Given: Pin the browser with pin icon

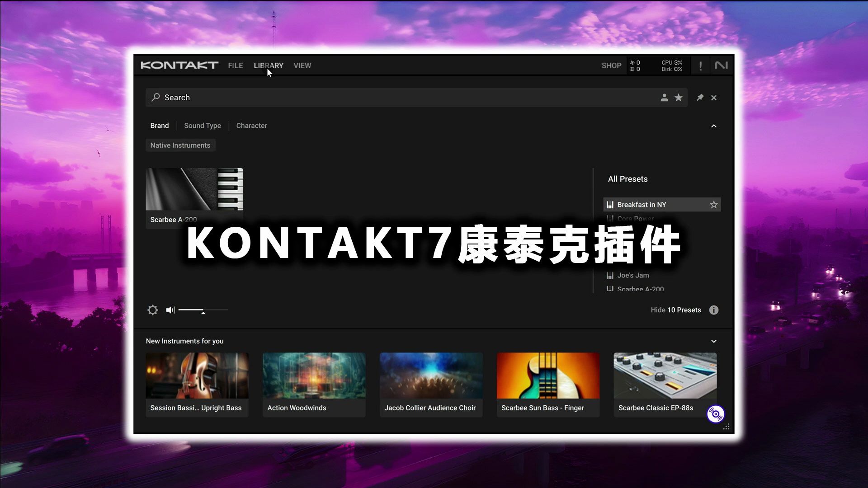Looking at the screenshot, I should [700, 98].
